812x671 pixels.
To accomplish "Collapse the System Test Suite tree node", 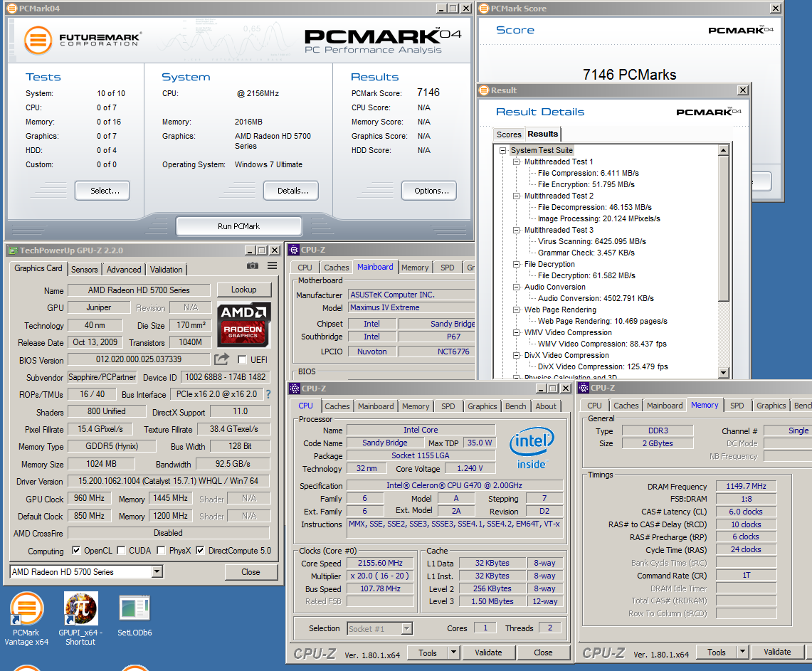I will click(502, 150).
